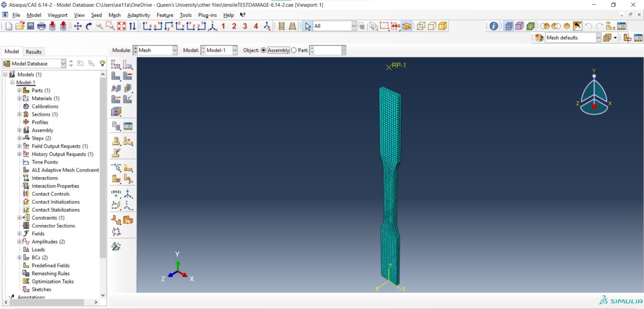Select the Rotate View tool
Viewport: 644px width, 309px height.
(x=89, y=26)
